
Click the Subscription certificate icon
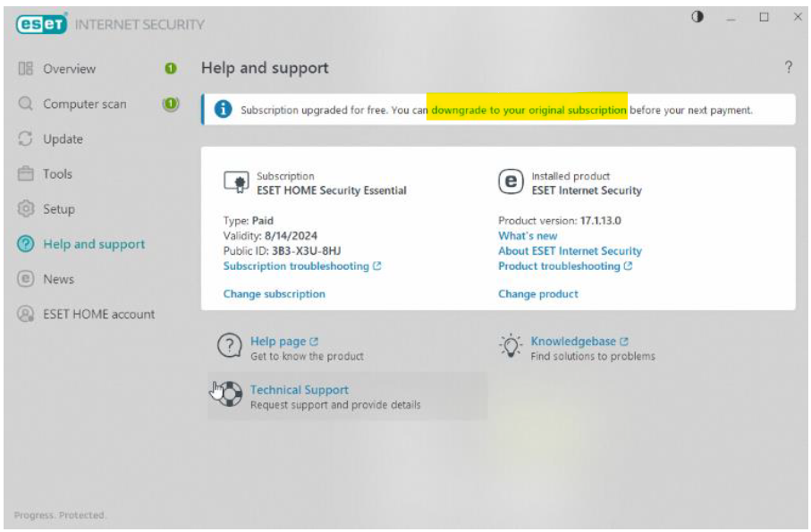[x=235, y=182]
